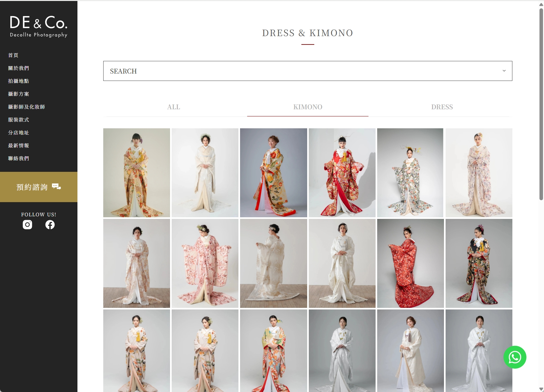
Task: Click the DE & Co. Decollte Photography logo
Action: pos(39,26)
